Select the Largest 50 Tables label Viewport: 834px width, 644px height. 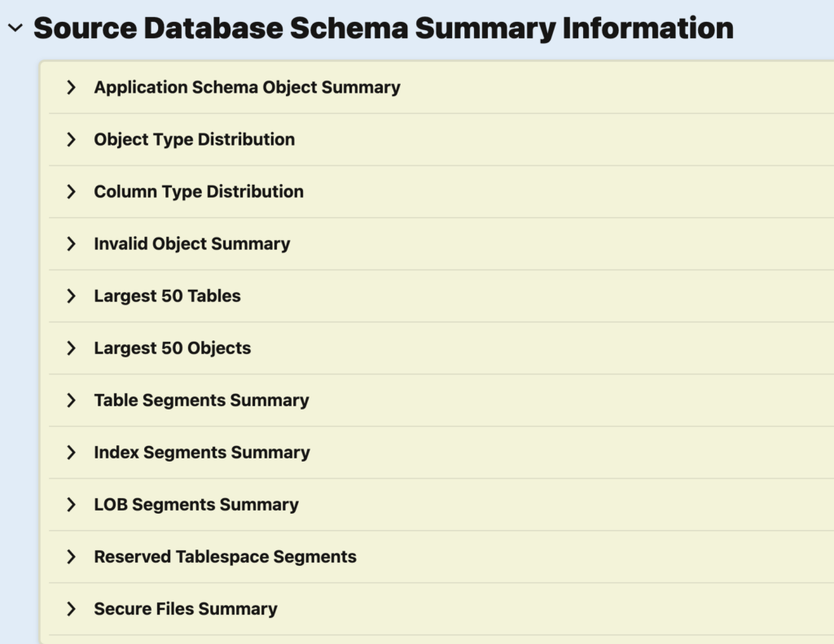[x=167, y=296]
